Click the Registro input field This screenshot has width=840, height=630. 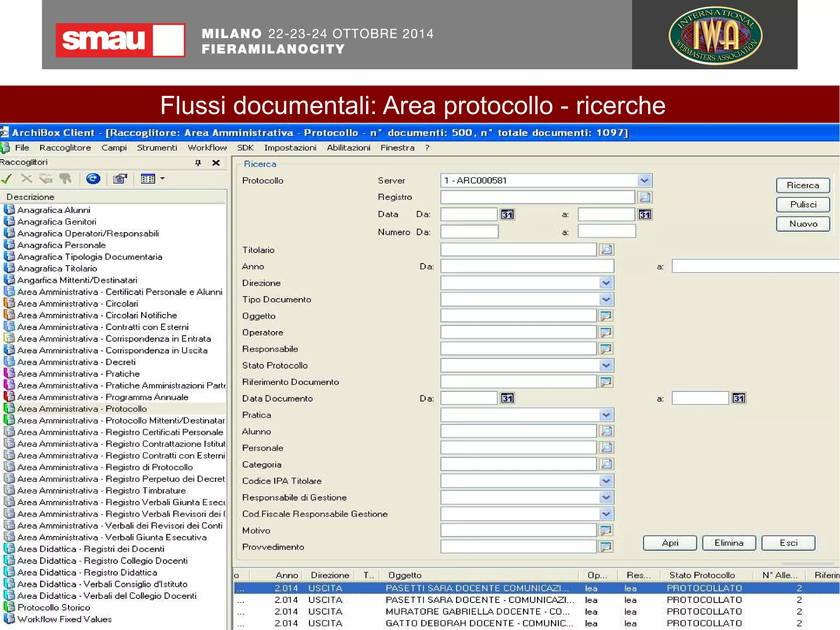[x=538, y=197]
